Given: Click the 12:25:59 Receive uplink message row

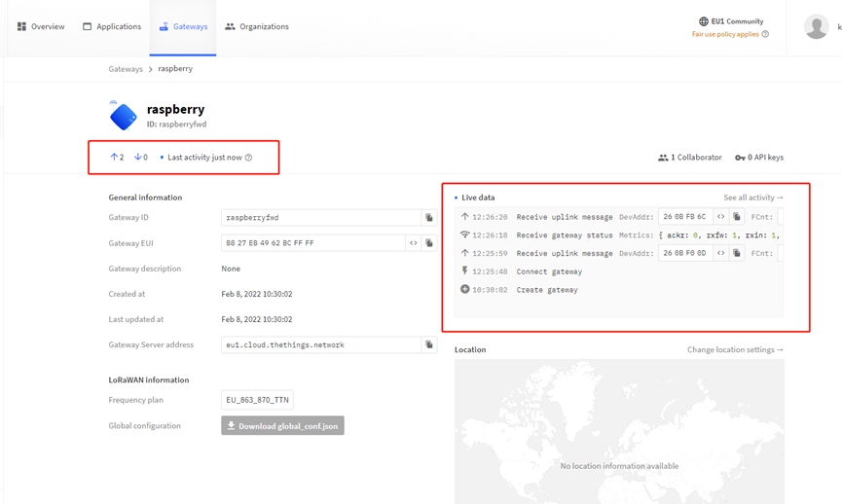Looking at the screenshot, I should (619, 253).
